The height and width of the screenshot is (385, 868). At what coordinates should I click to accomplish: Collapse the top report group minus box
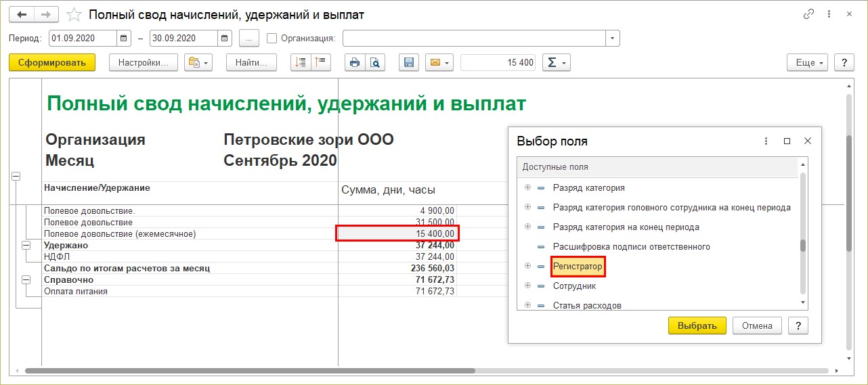15,176
